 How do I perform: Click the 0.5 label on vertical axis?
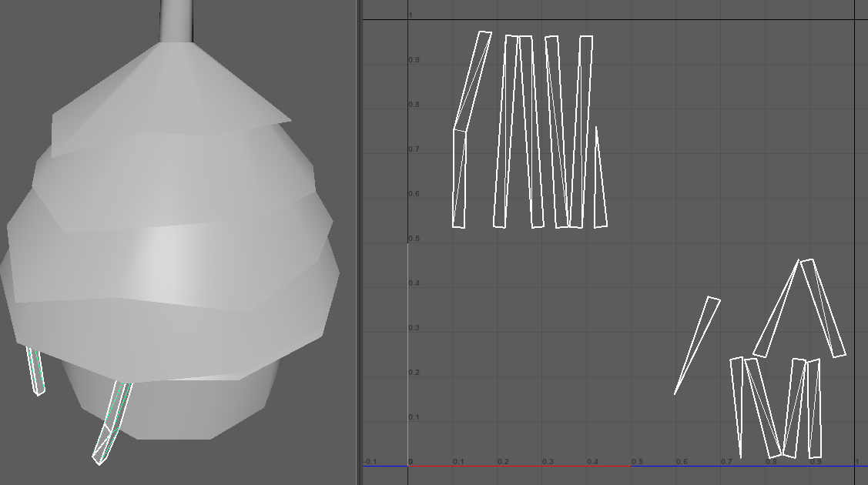pyautogui.click(x=414, y=239)
